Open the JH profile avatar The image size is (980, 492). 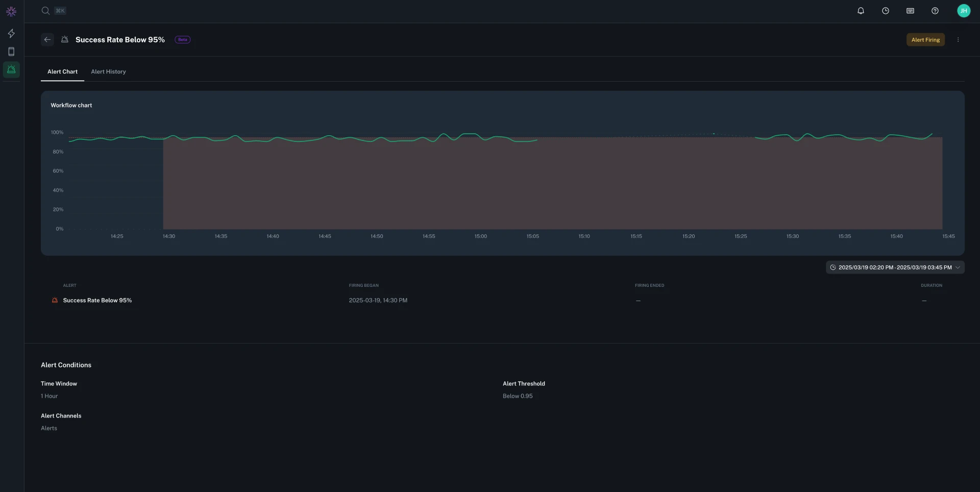pyautogui.click(x=964, y=11)
